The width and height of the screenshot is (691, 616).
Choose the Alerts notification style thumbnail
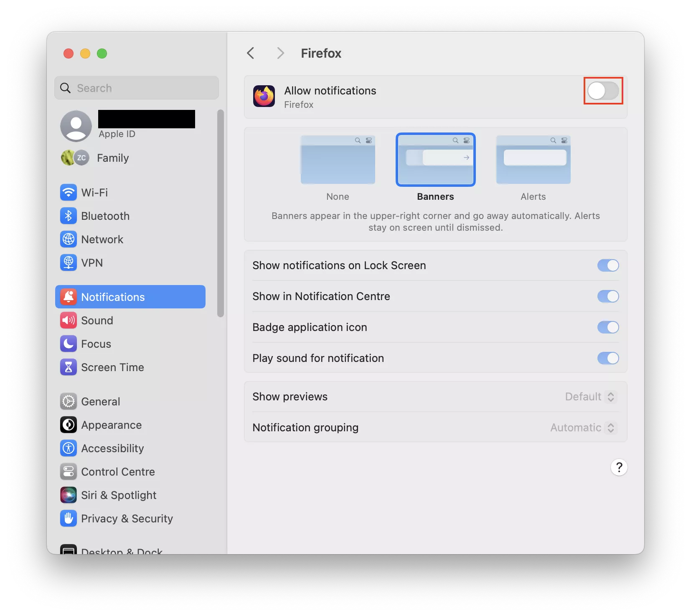(x=533, y=160)
